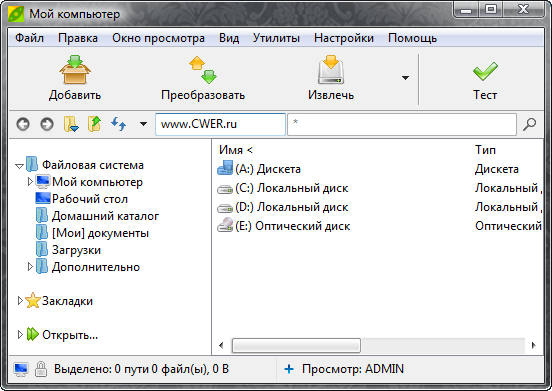
Task: Click the Извлечь extract drive icon
Action: pos(331,69)
